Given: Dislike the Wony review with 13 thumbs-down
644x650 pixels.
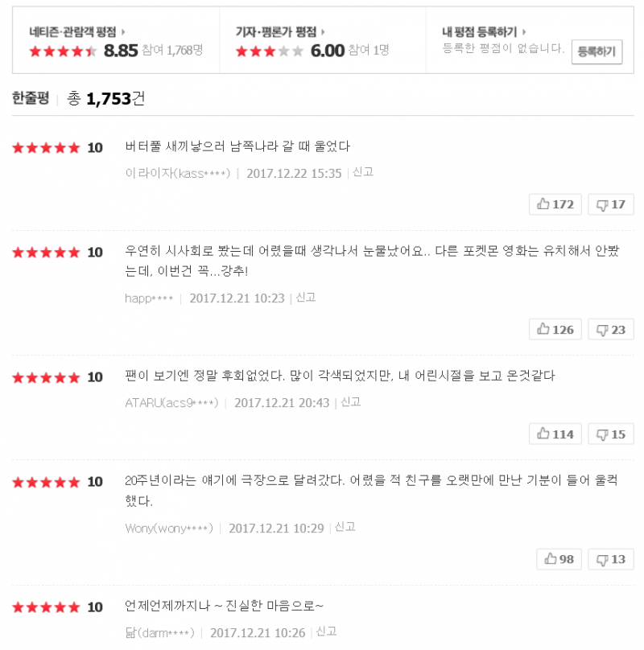Looking at the screenshot, I should (610, 559).
